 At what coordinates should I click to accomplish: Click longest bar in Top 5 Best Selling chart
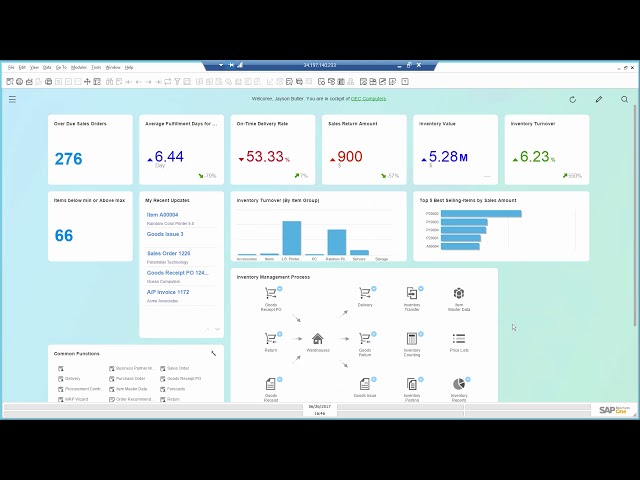click(x=481, y=213)
